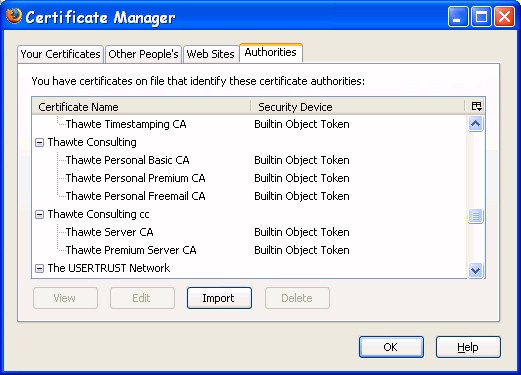Click the scrollbar up arrow

click(475, 124)
